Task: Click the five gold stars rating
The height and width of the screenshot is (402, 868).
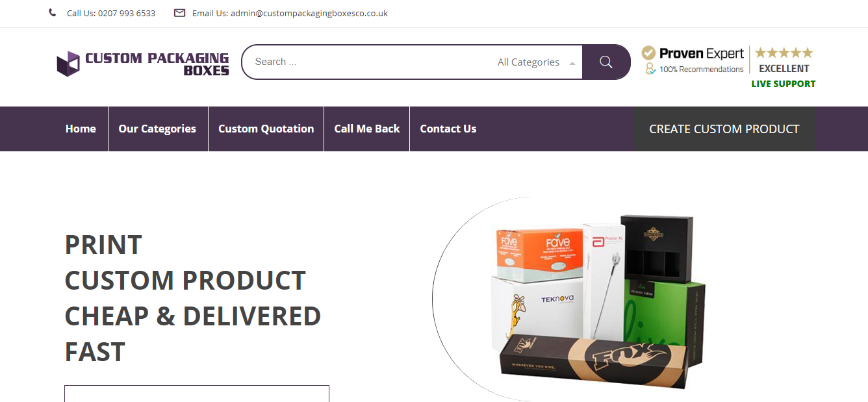Action: tap(784, 53)
